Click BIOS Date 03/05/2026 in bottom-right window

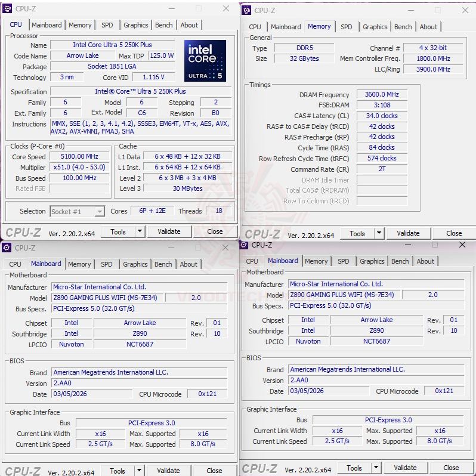click(329, 391)
